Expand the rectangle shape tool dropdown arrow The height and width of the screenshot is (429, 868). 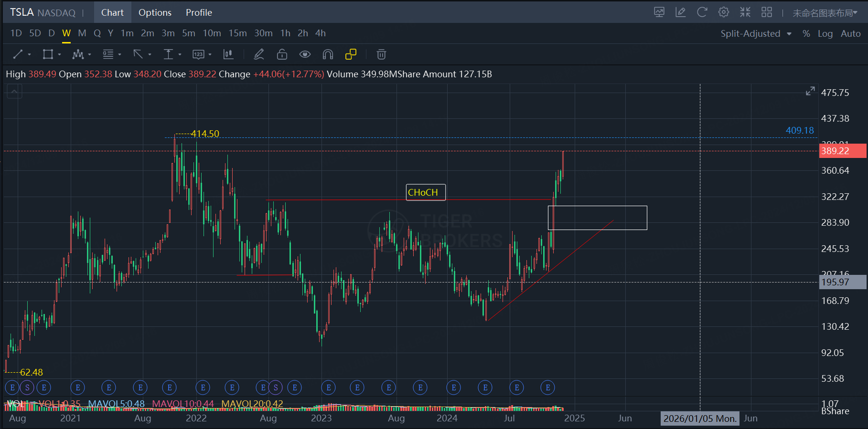click(x=60, y=55)
